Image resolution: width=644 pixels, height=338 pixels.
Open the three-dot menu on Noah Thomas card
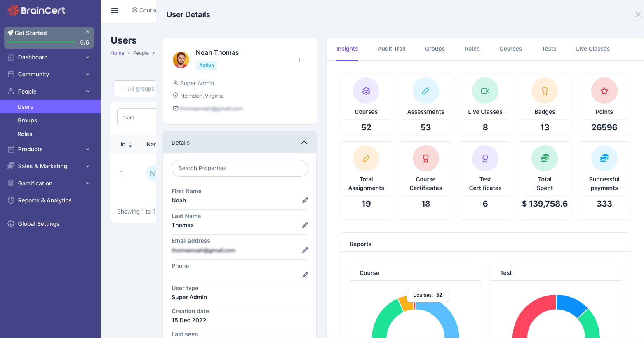[299, 60]
